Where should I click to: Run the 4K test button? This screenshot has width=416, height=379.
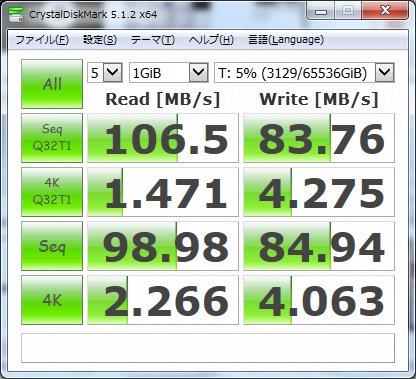pyautogui.click(x=52, y=300)
